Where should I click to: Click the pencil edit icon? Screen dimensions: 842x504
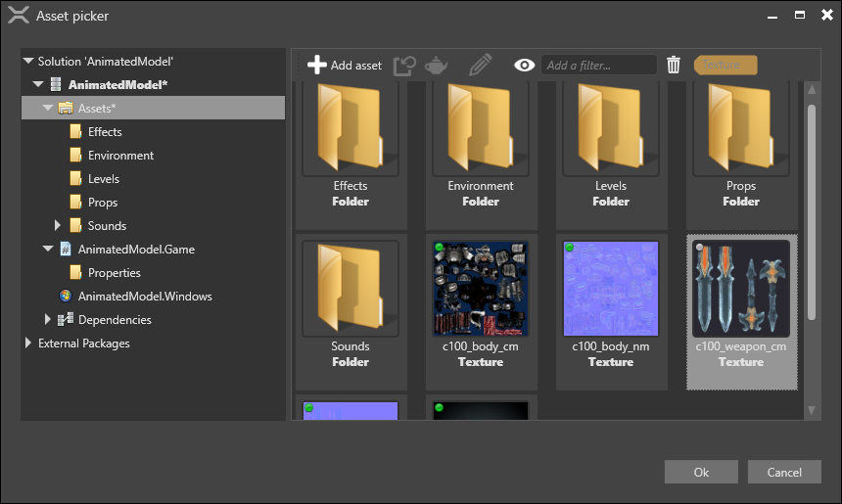point(480,66)
